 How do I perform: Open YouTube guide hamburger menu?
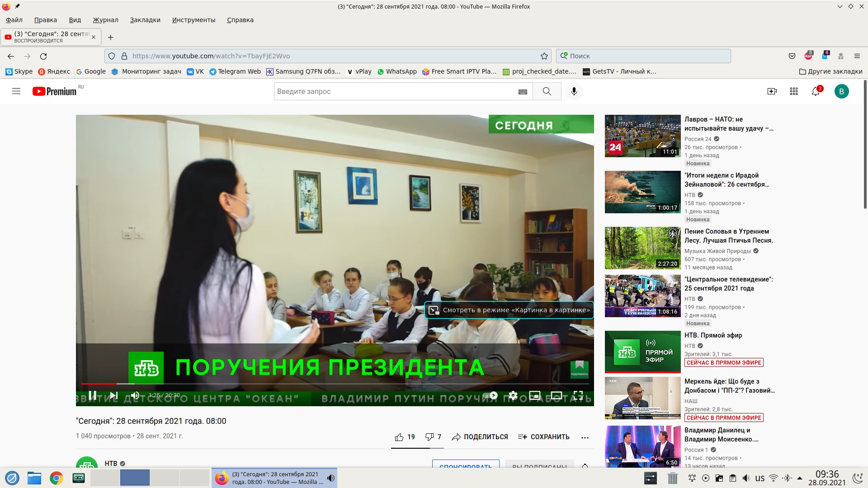click(x=16, y=91)
